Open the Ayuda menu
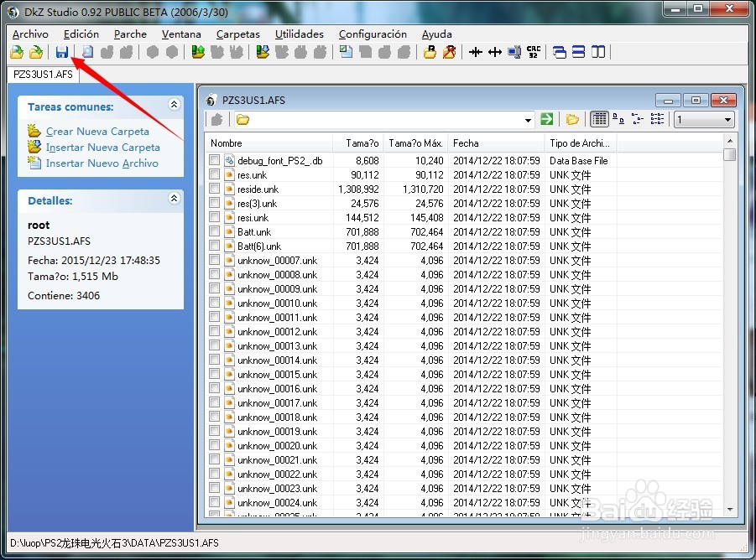Screen dimensions: 756x560 point(437,34)
